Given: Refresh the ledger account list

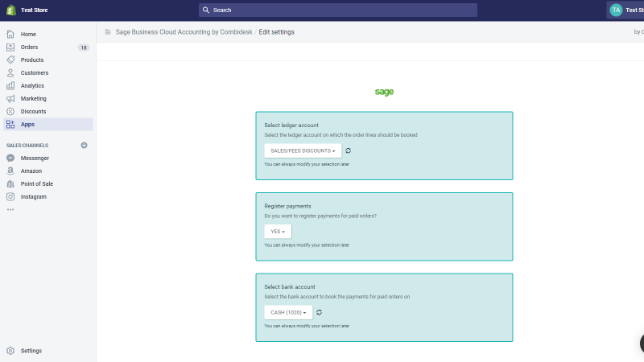Looking at the screenshot, I should click(349, 150).
